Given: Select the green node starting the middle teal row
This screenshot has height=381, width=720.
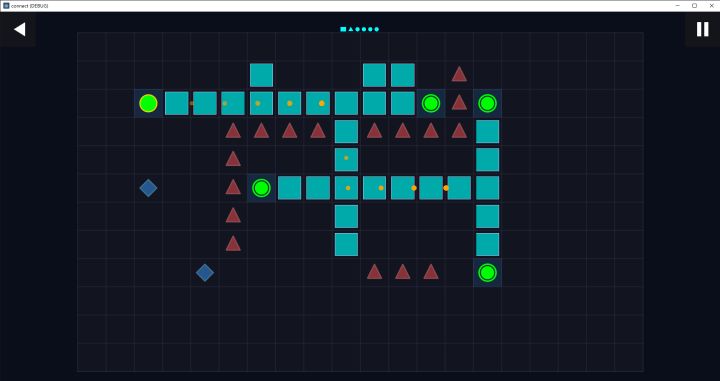Looking at the screenshot, I should pyautogui.click(x=261, y=188).
